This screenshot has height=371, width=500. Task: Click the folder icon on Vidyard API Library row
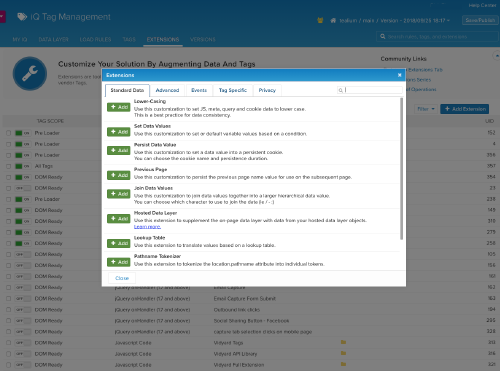[x=343, y=353]
